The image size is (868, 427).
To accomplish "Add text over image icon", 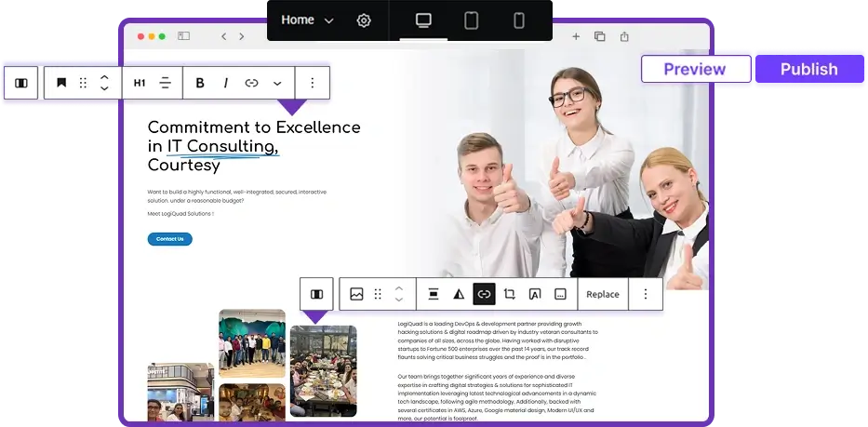I will [x=535, y=294].
